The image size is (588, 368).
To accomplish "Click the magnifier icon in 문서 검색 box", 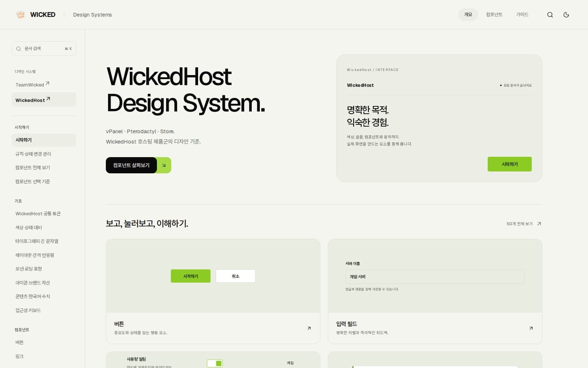I will pos(18,49).
